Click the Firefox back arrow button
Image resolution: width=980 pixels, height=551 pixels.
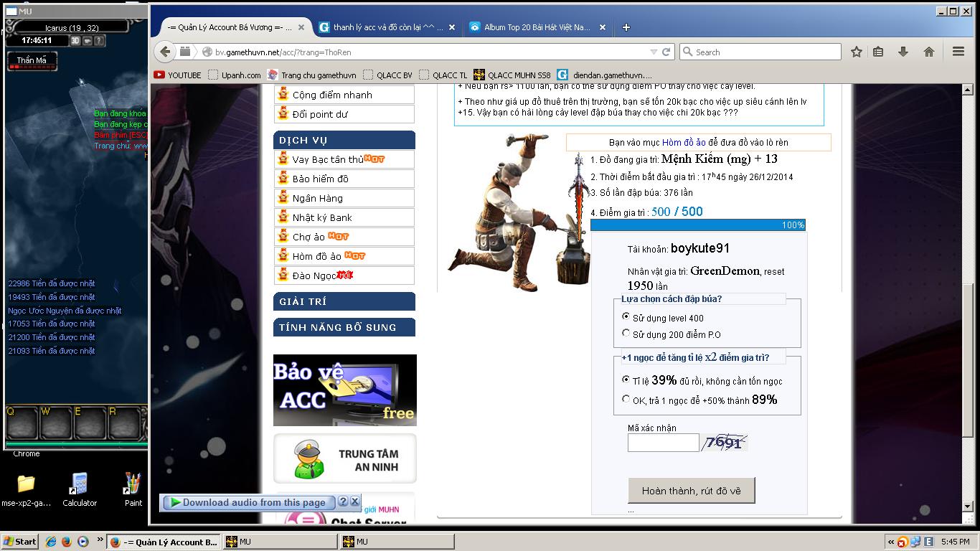166,52
